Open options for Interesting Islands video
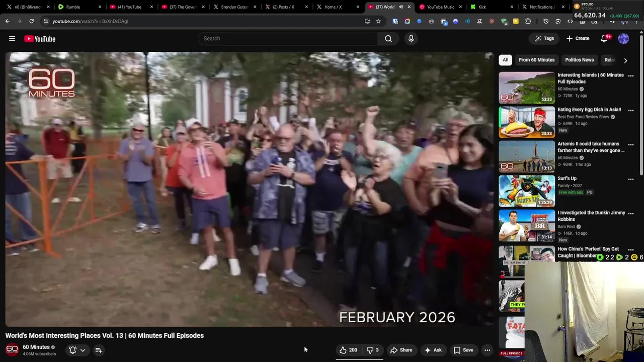 coord(630,76)
